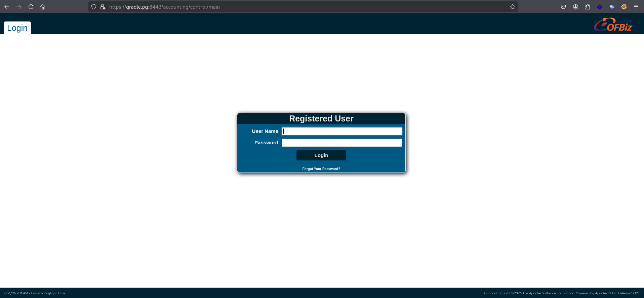Reload the current page
644x298 pixels.
[31, 7]
